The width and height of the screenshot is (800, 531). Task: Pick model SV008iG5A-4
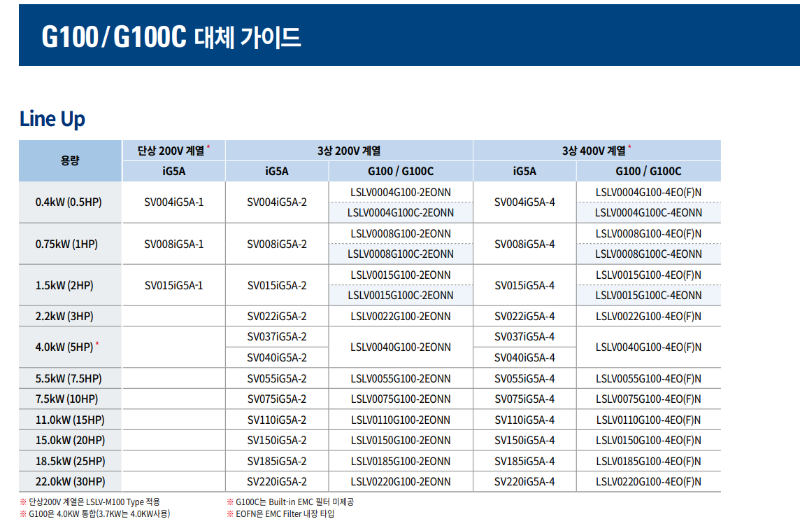click(524, 244)
